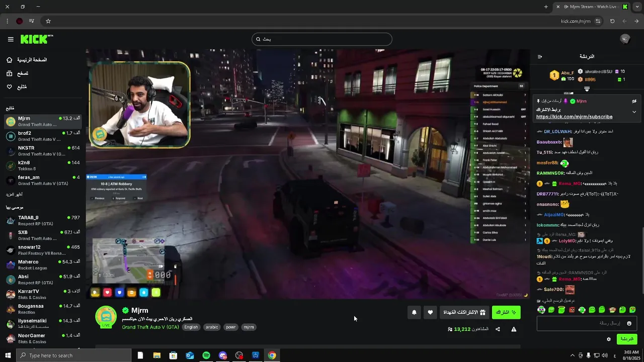Screen dimensions: 644x362
Task: Select the English tag
Action: (191, 327)
